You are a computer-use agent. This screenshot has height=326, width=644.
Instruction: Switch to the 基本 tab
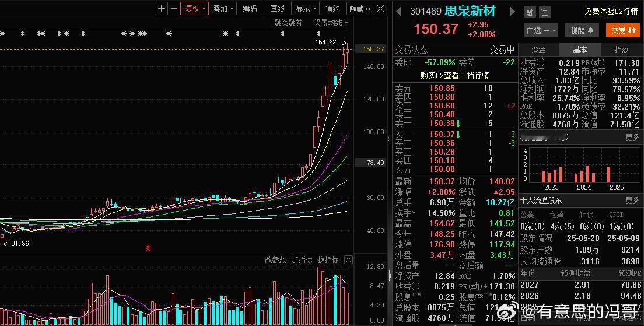(580, 50)
